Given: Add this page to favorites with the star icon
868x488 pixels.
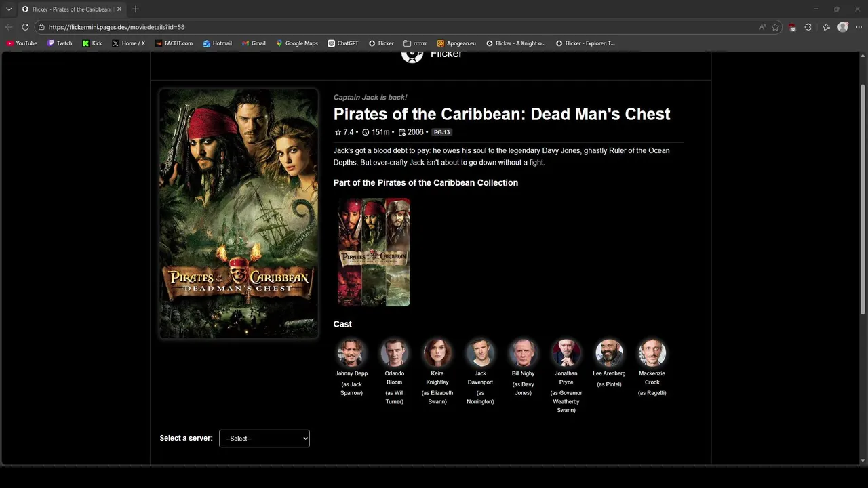Looking at the screenshot, I should click(775, 27).
